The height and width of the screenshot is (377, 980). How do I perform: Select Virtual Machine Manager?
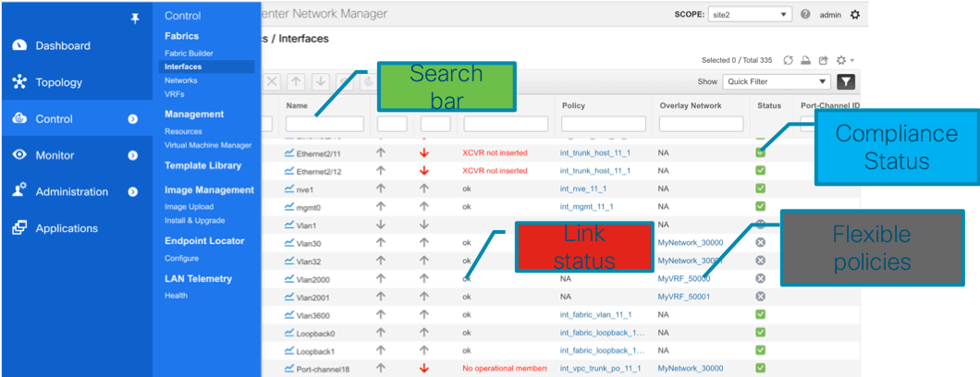pos(207,145)
